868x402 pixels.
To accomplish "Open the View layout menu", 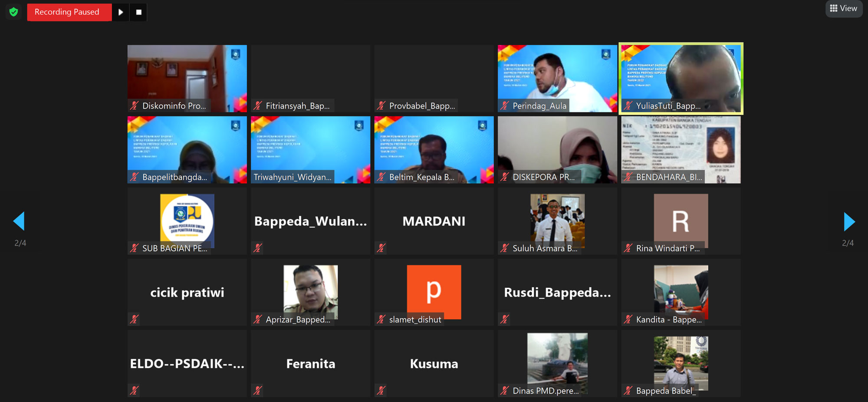I will coord(844,9).
